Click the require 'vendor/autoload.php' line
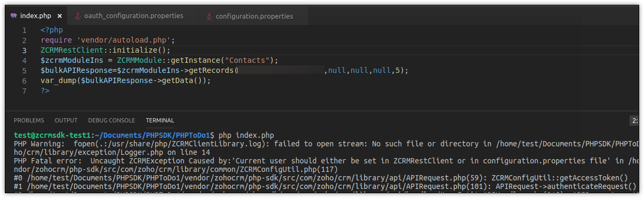The image size is (644, 198). (x=108, y=40)
